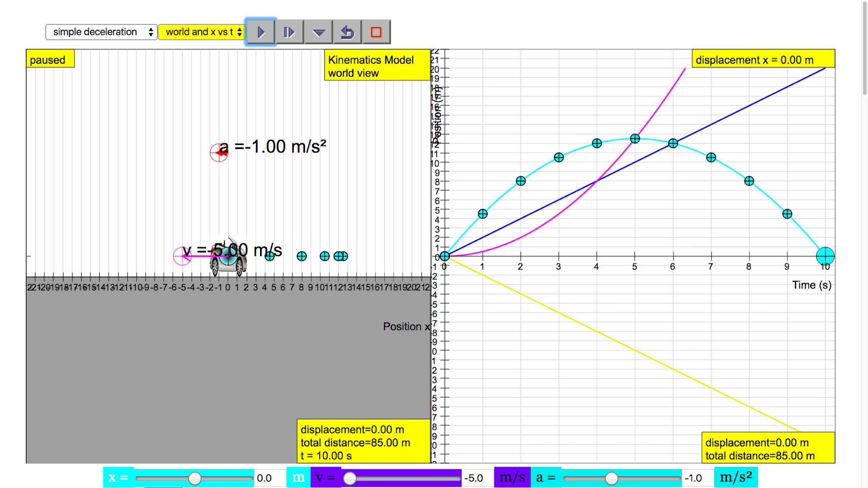Click the large cyan marker at t=10
The image size is (868, 488).
coord(825,256)
